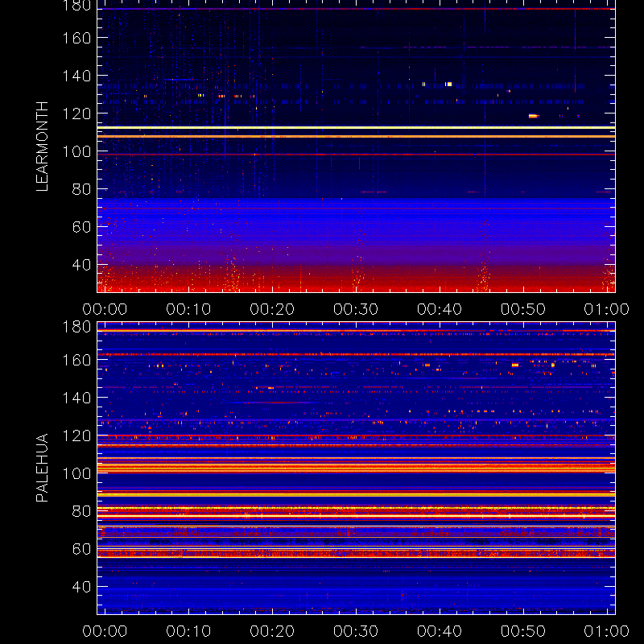Select the 80 label on the Learmonth axis

click(x=81, y=189)
